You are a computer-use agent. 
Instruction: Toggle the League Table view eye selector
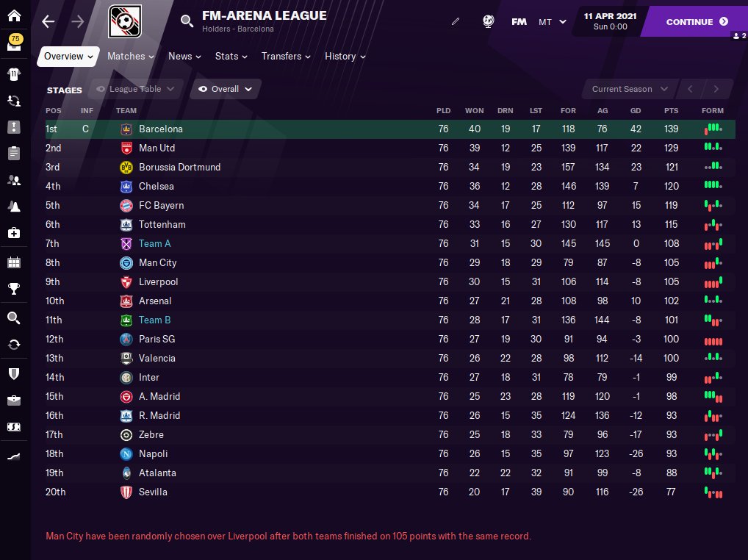click(136, 89)
